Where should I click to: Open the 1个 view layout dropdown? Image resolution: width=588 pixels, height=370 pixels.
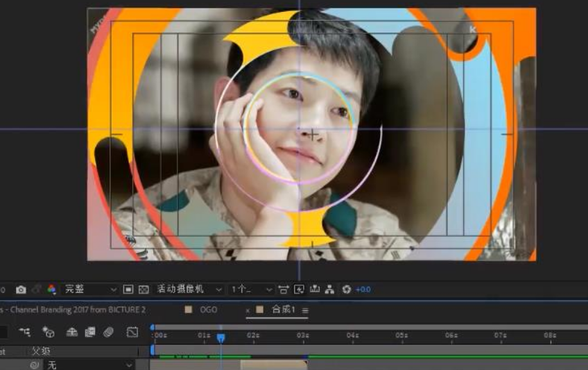pyautogui.click(x=251, y=289)
